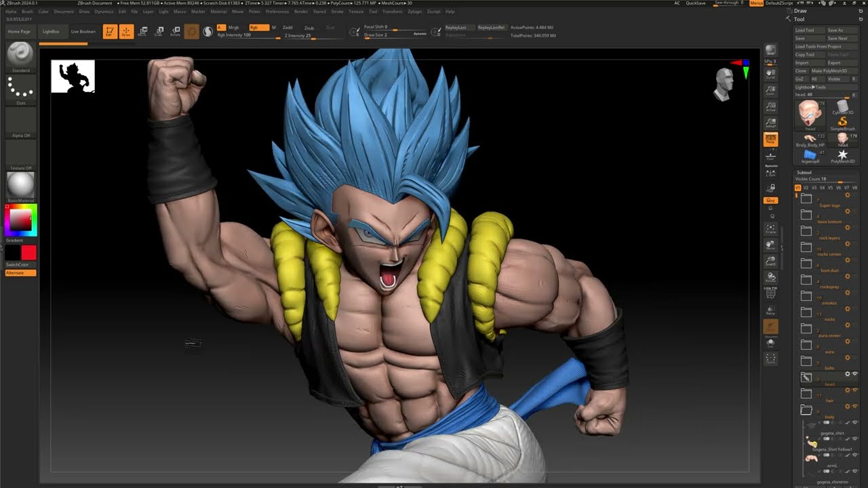Select the Move transform tool

(x=142, y=31)
